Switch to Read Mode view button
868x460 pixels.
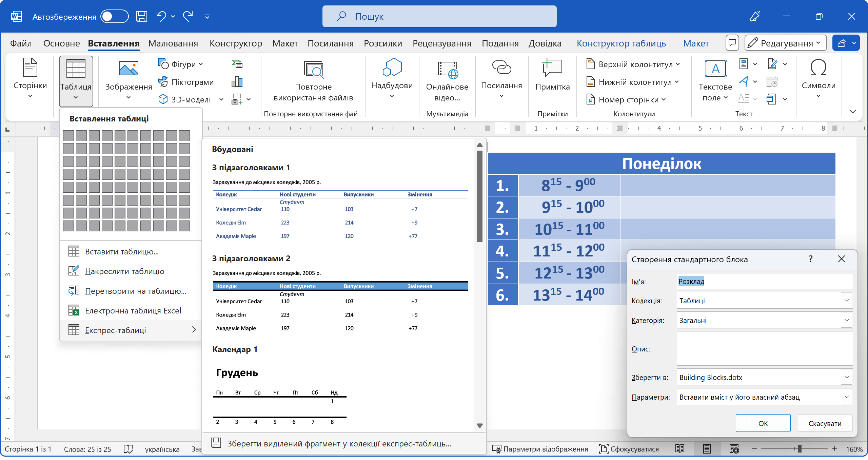679,449
